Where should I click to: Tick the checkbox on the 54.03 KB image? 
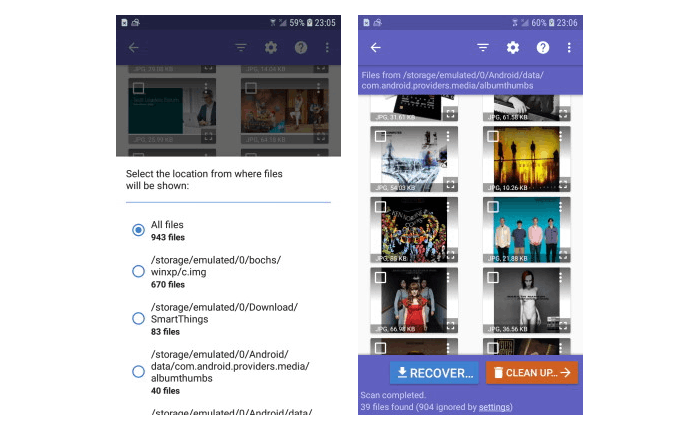(380, 137)
